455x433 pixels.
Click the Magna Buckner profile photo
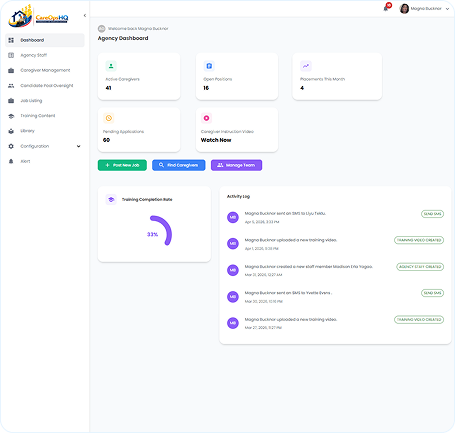pos(404,9)
